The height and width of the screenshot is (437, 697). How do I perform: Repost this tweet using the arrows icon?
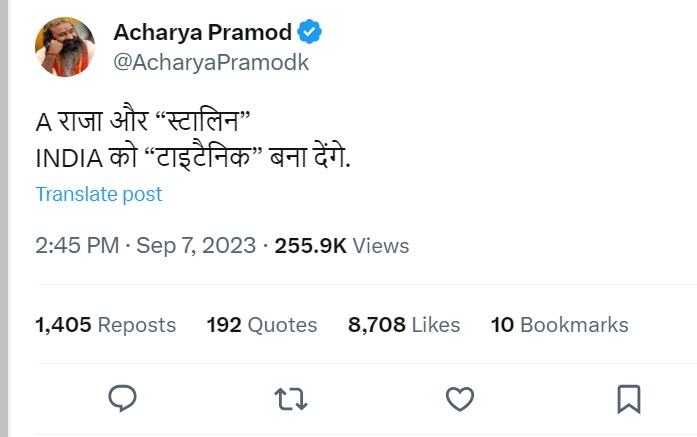[x=290, y=399]
